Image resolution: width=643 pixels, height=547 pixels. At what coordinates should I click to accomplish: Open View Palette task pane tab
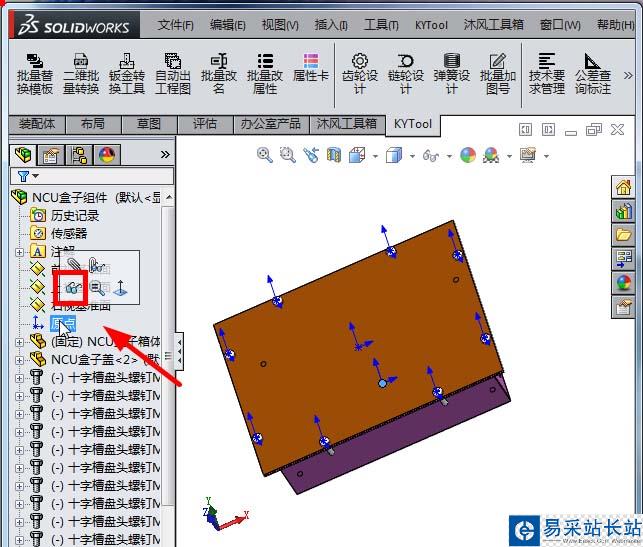pyautogui.click(x=623, y=259)
